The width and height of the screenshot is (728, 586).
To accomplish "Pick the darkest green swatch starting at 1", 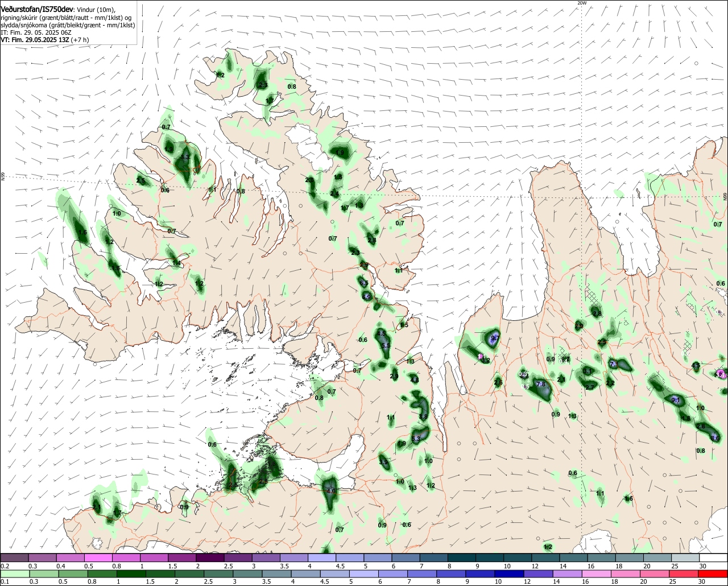I will (x=132, y=574).
